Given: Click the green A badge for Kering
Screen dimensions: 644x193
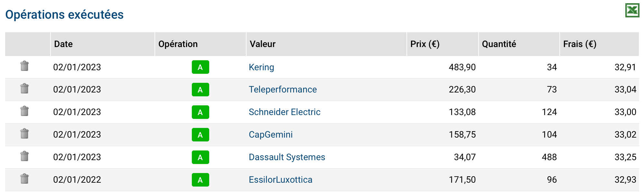Looking at the screenshot, I should (200, 67).
